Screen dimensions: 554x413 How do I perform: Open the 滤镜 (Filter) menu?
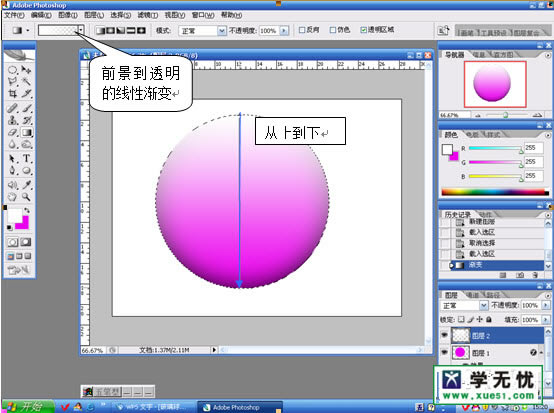coord(147,15)
